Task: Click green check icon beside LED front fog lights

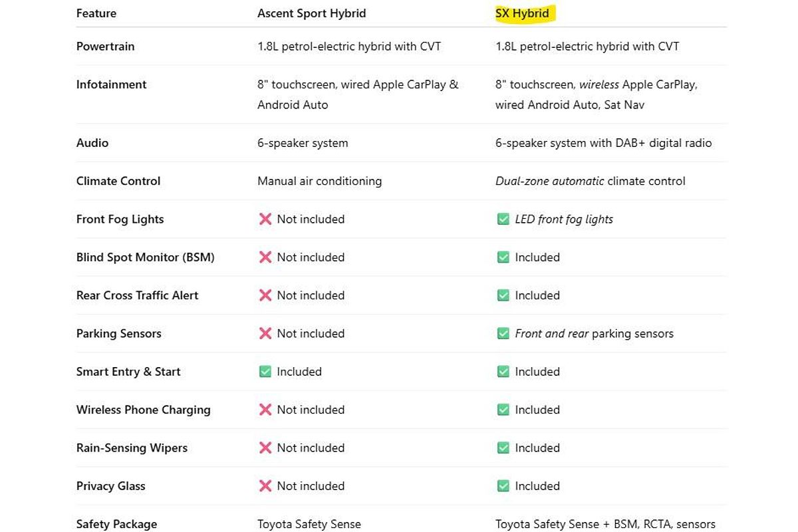Action: pyautogui.click(x=503, y=219)
